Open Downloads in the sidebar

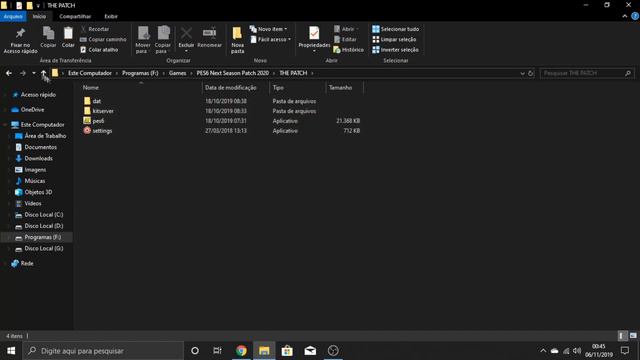(38, 158)
